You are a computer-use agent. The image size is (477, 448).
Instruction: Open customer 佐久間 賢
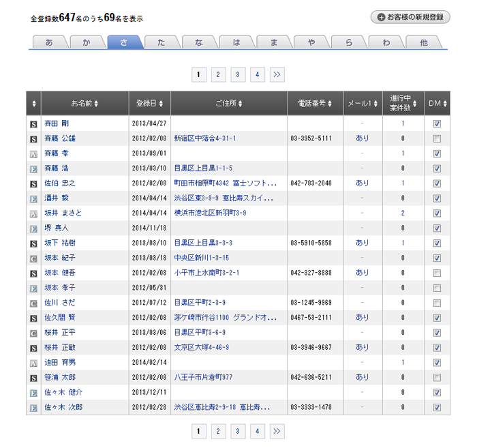60,318
